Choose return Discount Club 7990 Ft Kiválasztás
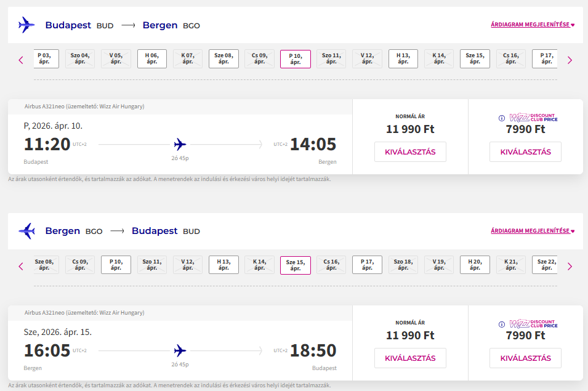Screen dimensions: 588x391 click(525, 358)
